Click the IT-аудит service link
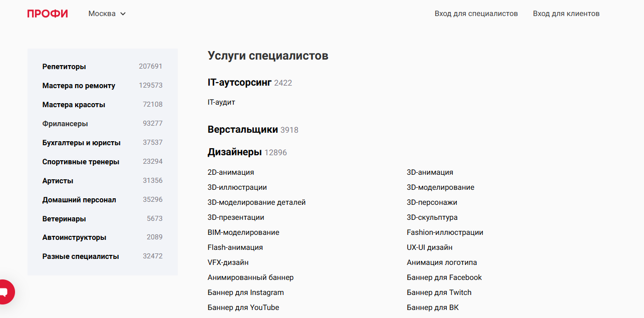The image size is (644, 318). tap(221, 102)
